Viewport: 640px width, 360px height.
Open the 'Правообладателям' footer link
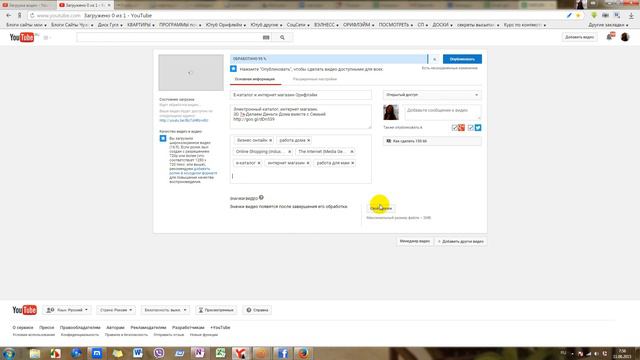(x=80, y=327)
